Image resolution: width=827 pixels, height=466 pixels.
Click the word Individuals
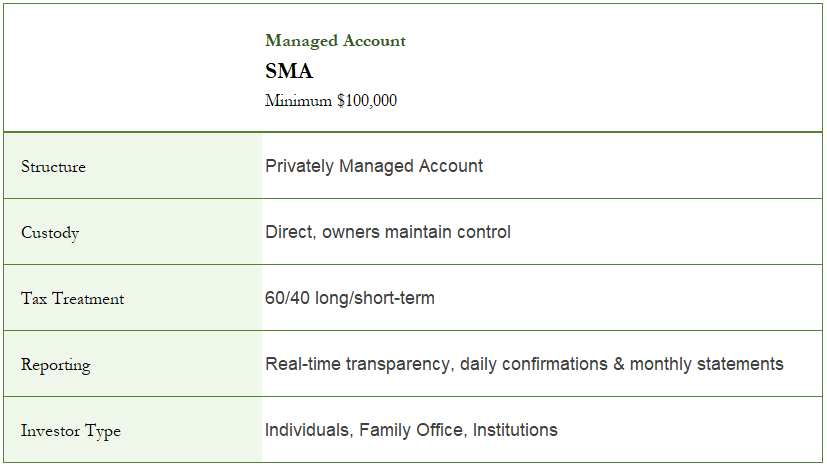pos(306,430)
